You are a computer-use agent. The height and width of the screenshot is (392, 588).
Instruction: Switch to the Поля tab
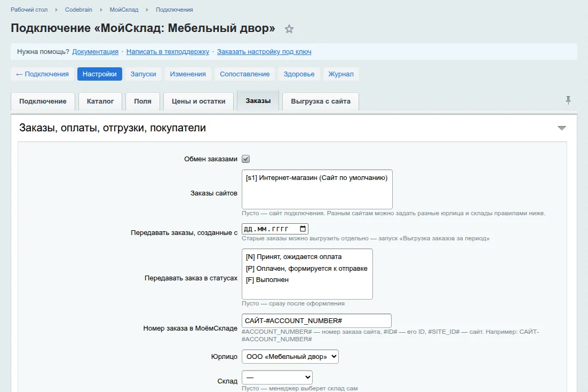[x=143, y=101]
